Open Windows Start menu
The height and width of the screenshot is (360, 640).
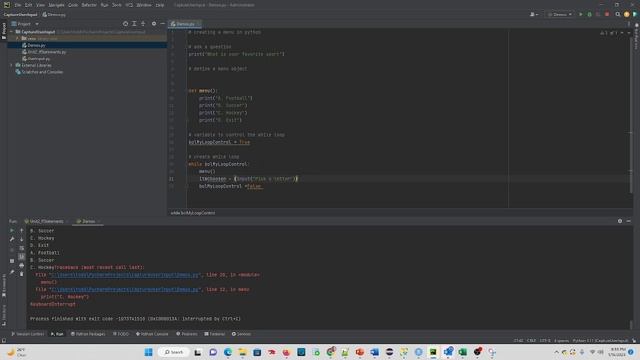(149, 352)
